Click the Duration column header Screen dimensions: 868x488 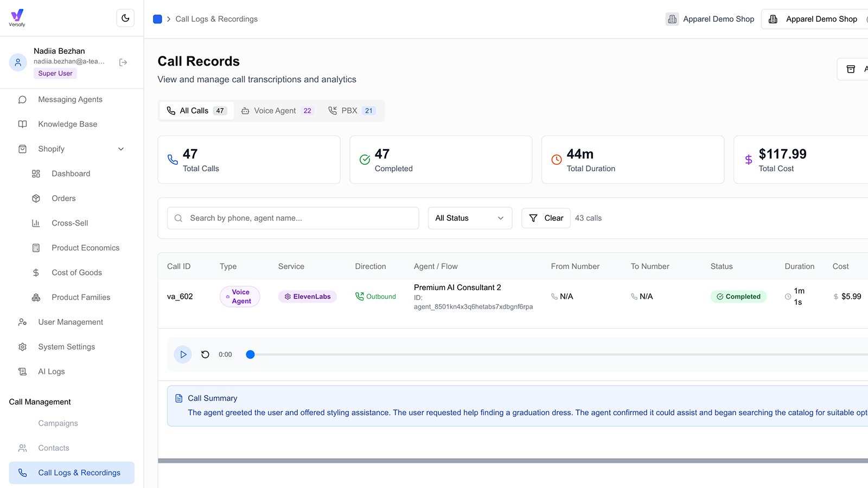click(x=800, y=266)
